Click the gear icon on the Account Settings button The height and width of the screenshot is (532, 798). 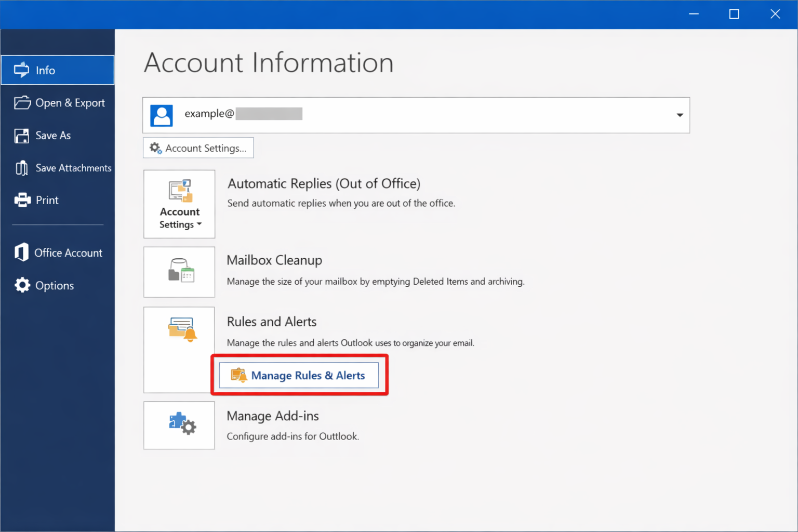[x=155, y=148]
